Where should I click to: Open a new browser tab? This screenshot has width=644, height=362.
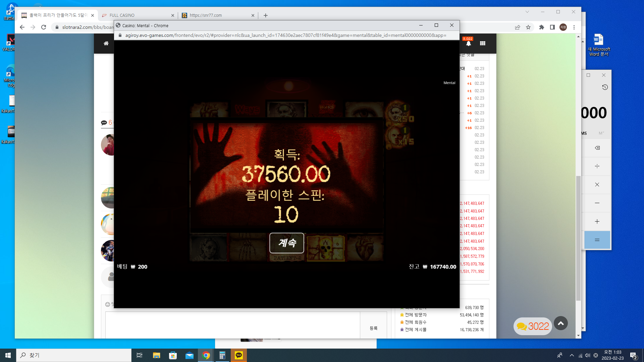click(266, 15)
